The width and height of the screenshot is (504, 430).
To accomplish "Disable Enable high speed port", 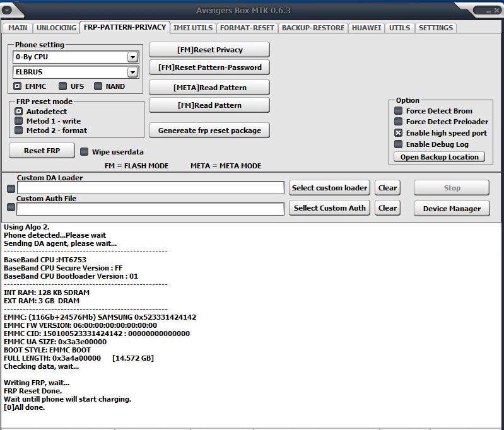I will tap(399, 133).
